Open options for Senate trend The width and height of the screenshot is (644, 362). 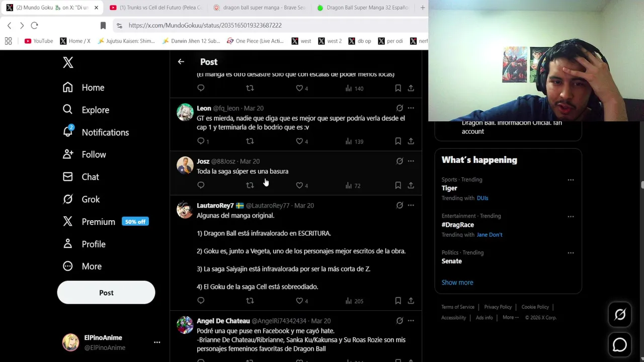[x=571, y=253]
